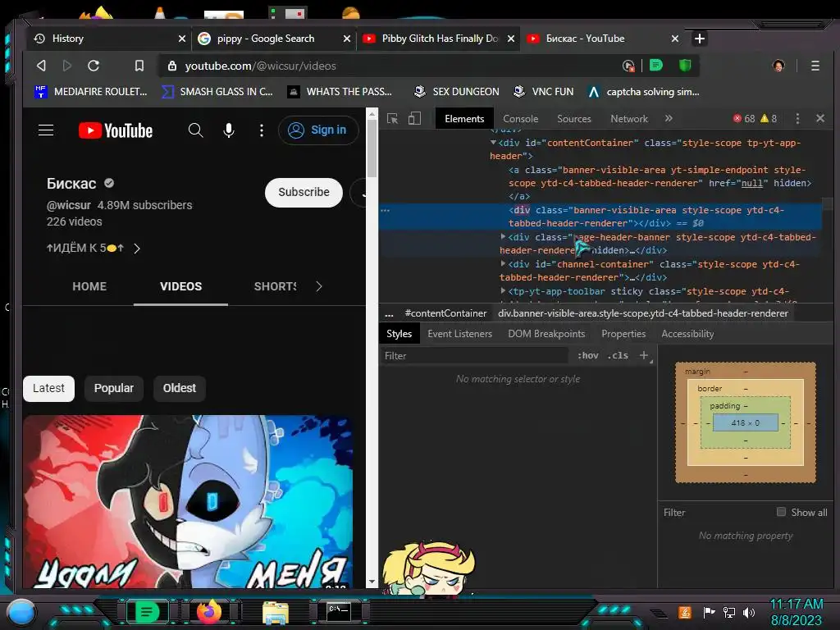The height and width of the screenshot is (630, 840).
Task: Open the channel SHORTS tab
Action: (275, 286)
